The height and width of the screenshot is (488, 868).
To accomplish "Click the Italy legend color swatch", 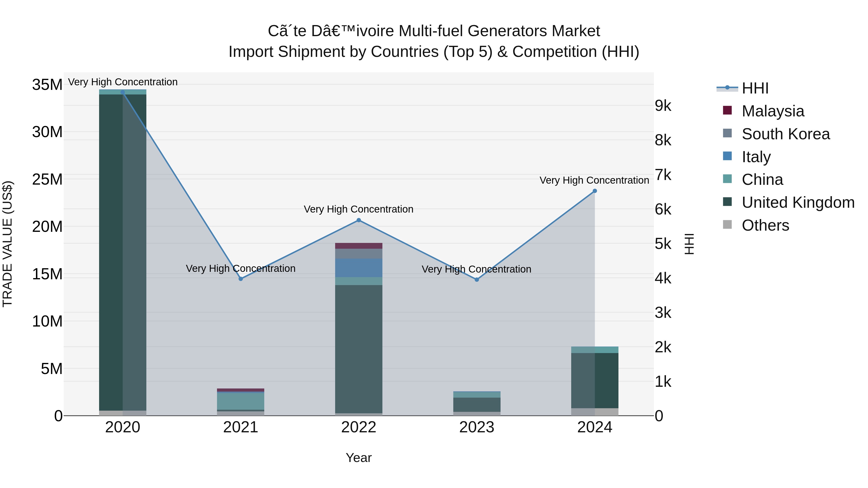I will pos(727,156).
